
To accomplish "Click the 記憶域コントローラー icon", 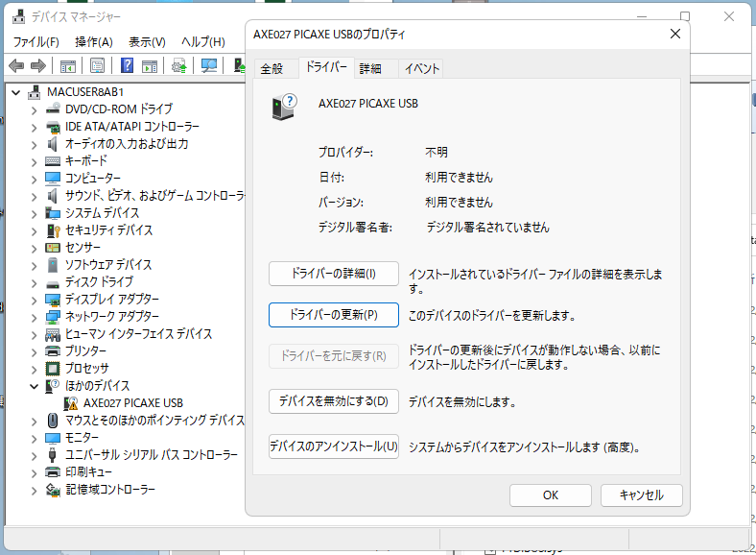I will [53, 490].
